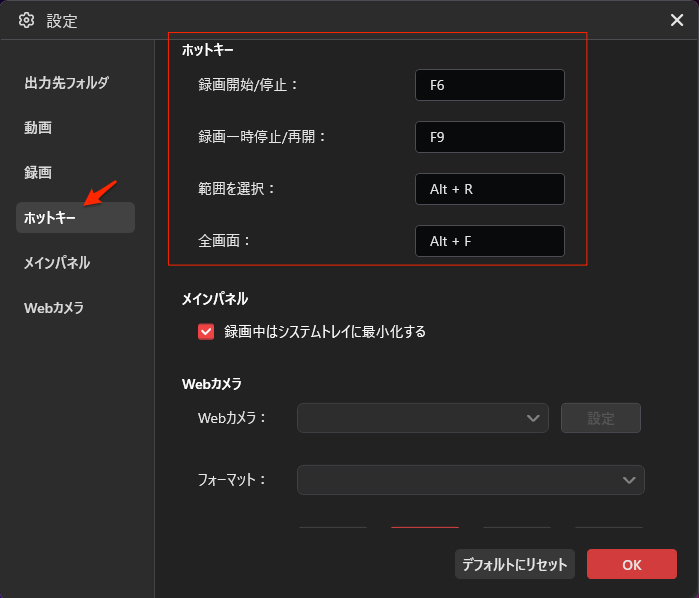Edit the 録画一時停止/再開 hotkey field showing F9
The height and width of the screenshot is (598, 699).
489,137
